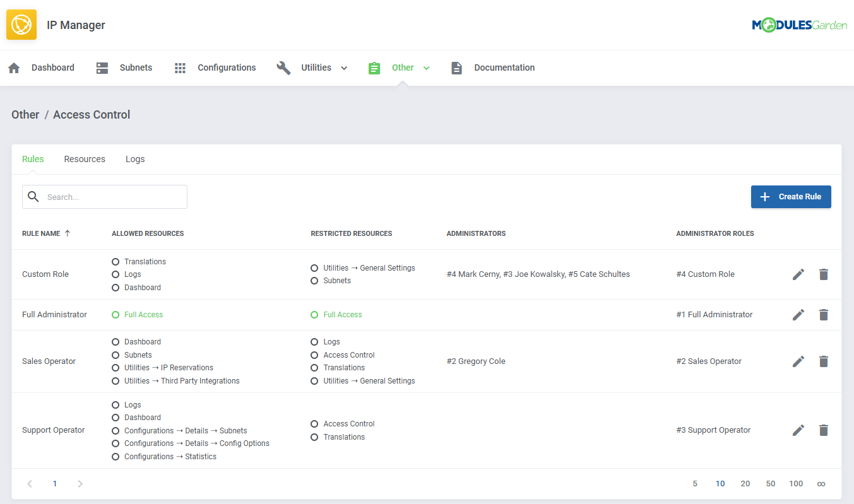Click the Documentation file icon
The image size is (854, 504).
point(456,68)
